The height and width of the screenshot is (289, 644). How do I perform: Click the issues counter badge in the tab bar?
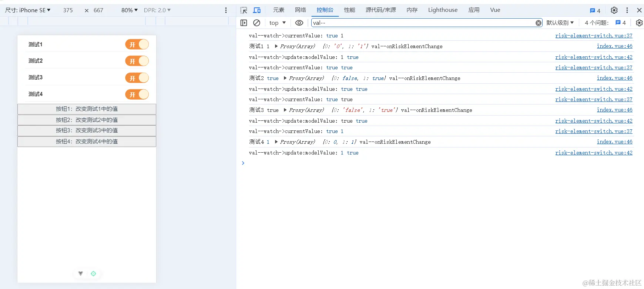point(595,11)
